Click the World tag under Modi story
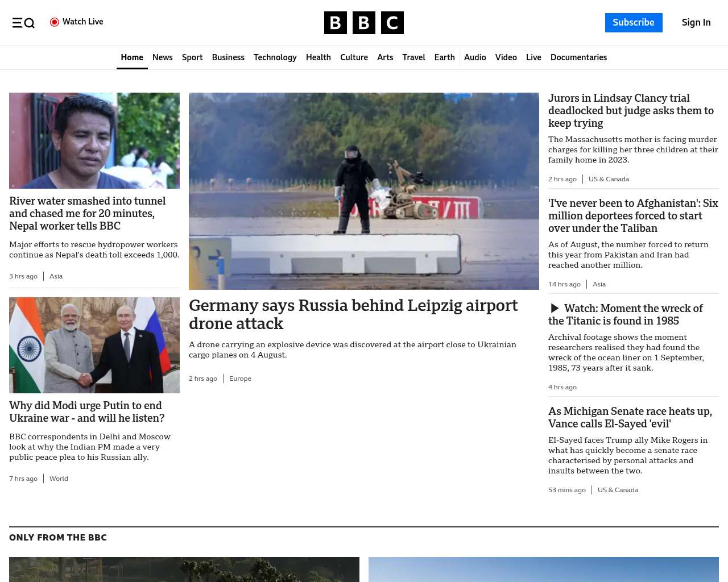This screenshot has width=728, height=582. pyautogui.click(x=59, y=479)
